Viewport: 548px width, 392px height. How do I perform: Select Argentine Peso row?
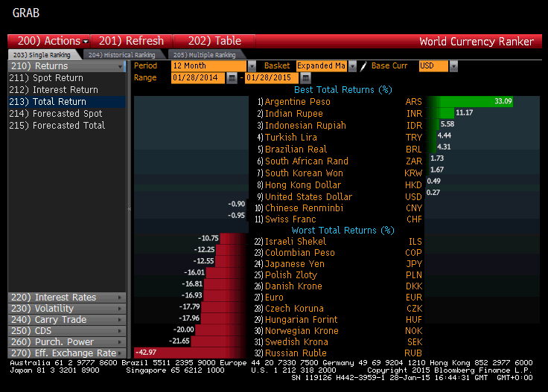pos(340,102)
